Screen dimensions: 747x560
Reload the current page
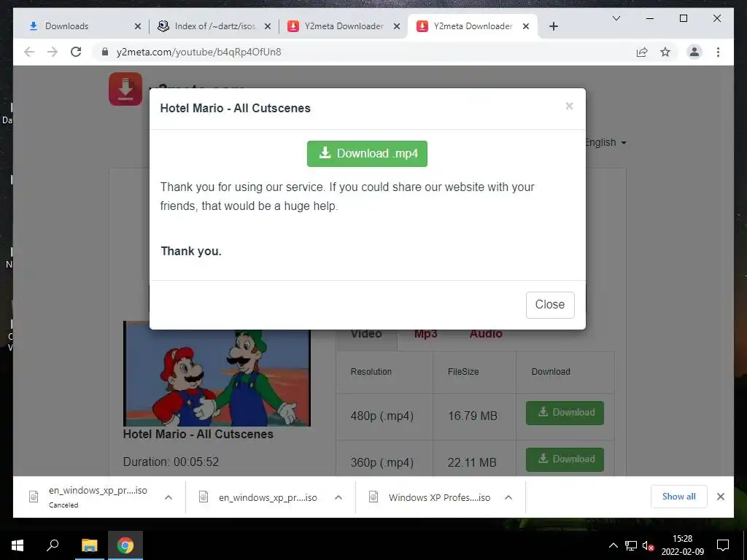click(x=76, y=52)
